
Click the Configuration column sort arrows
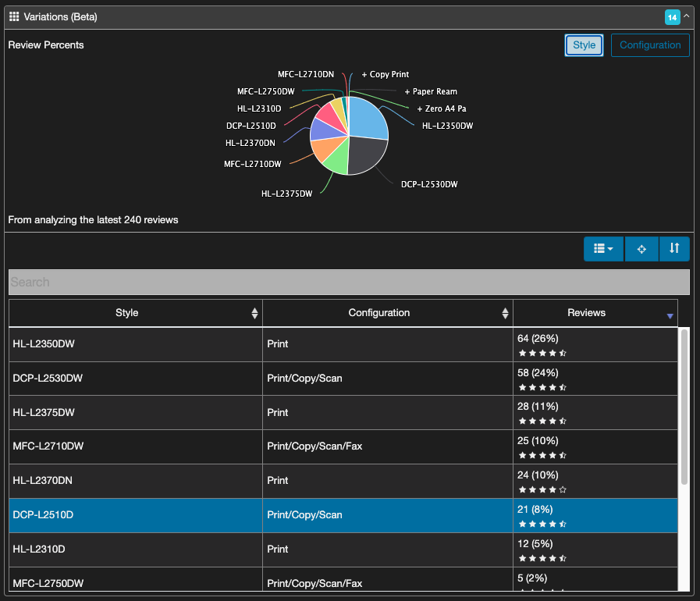pos(505,314)
